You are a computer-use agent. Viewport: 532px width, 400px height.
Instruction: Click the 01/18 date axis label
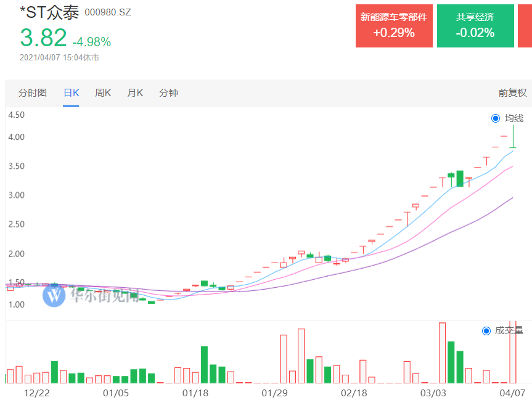195,393
